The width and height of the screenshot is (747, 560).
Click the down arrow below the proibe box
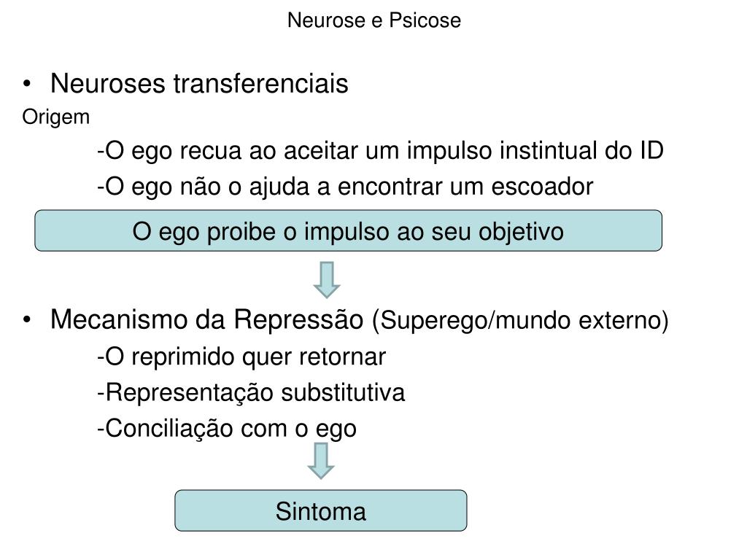pyautogui.click(x=326, y=279)
